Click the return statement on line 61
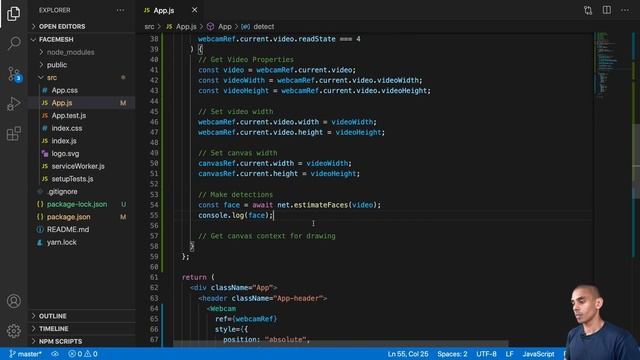 (x=198, y=277)
